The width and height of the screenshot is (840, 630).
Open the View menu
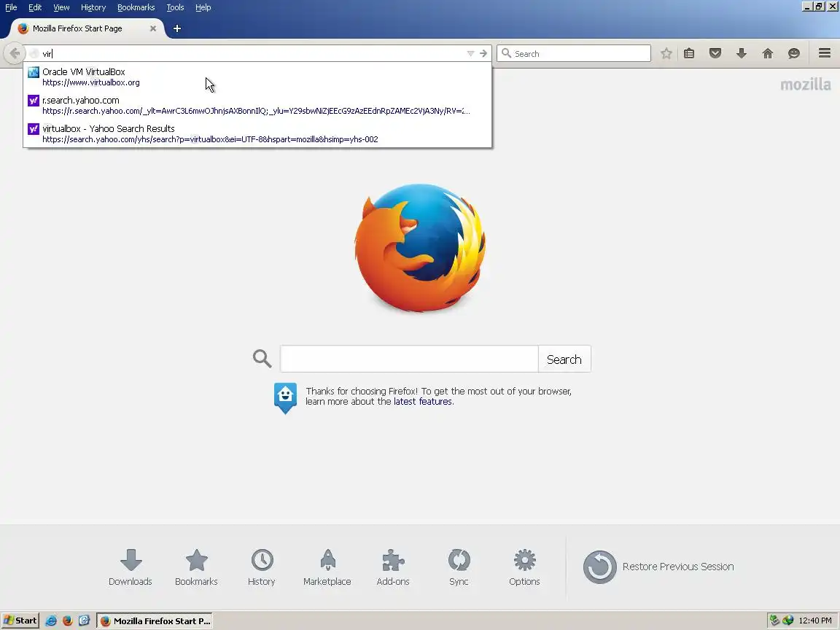(61, 7)
